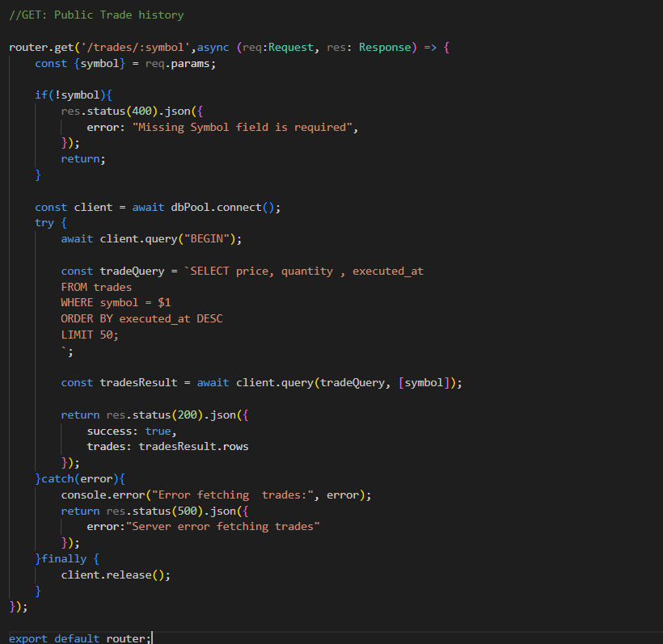Click client.release() in finally block

(x=116, y=575)
